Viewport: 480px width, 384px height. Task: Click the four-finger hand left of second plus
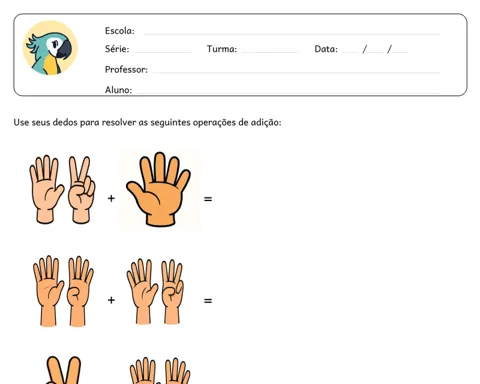[80, 291]
